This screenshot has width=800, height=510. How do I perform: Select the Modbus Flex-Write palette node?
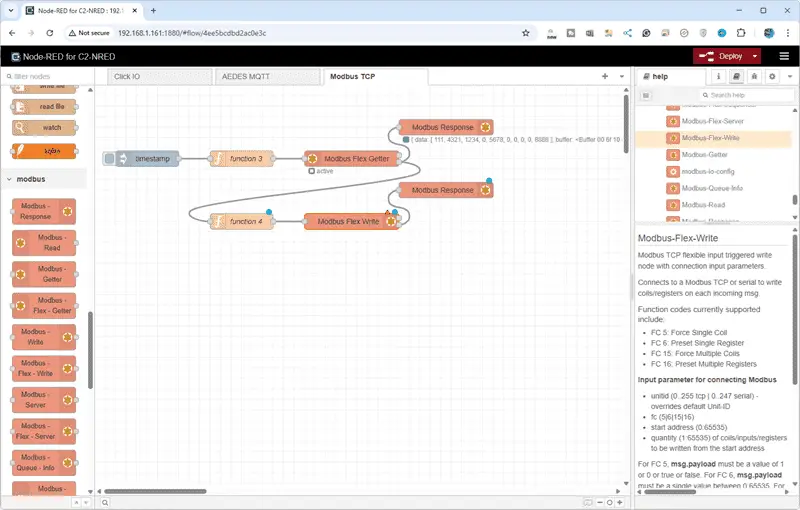44,368
